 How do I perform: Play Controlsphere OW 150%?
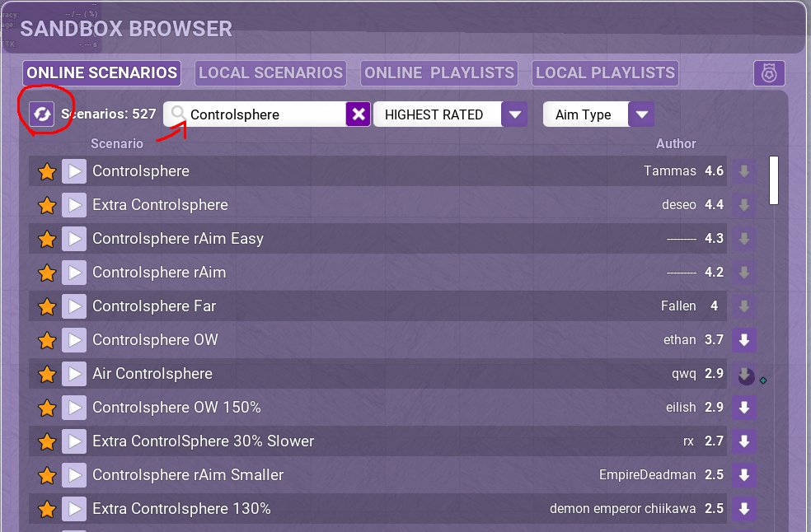pos(74,408)
